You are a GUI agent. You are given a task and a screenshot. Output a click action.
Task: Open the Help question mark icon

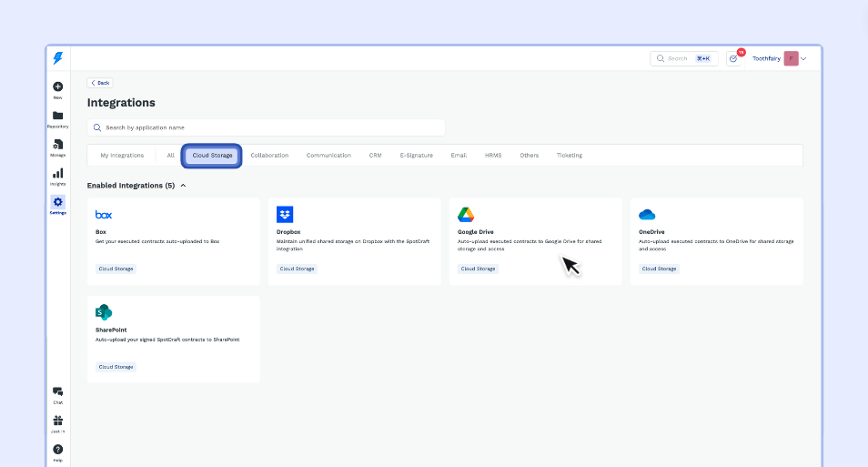[x=57, y=450]
